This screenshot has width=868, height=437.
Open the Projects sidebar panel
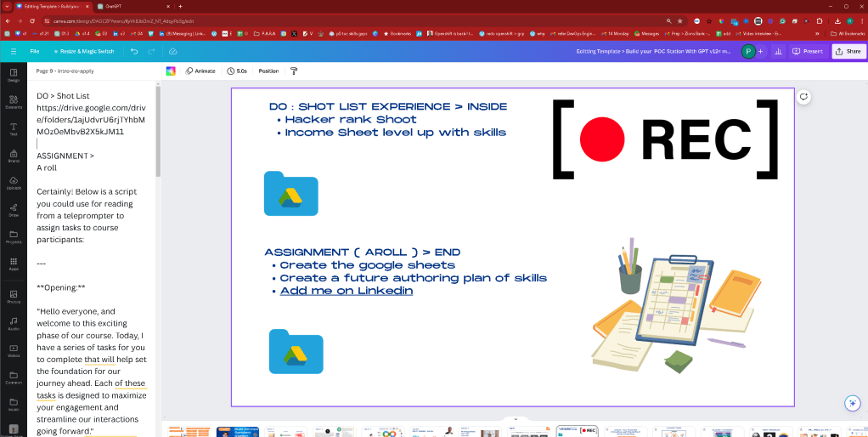click(14, 236)
